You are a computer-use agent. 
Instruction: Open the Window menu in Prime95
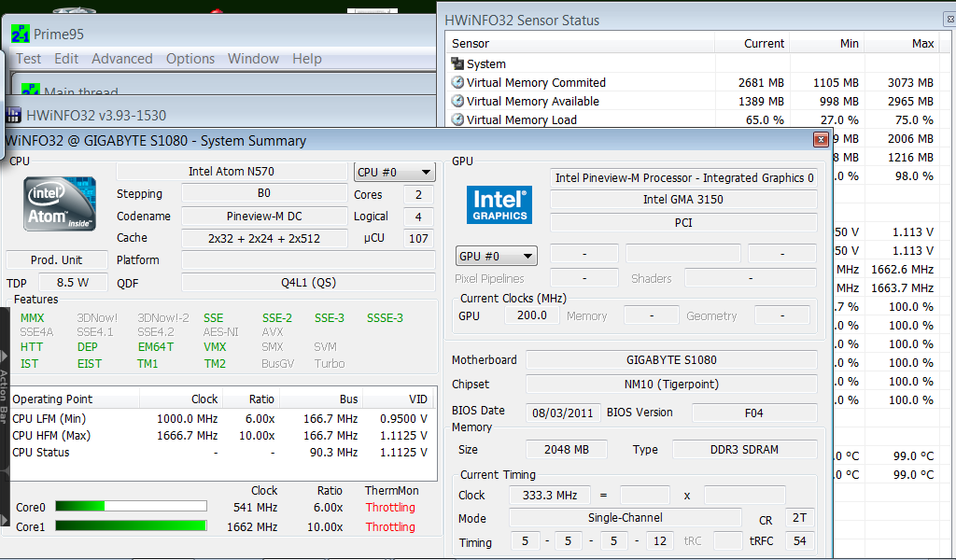coord(253,59)
